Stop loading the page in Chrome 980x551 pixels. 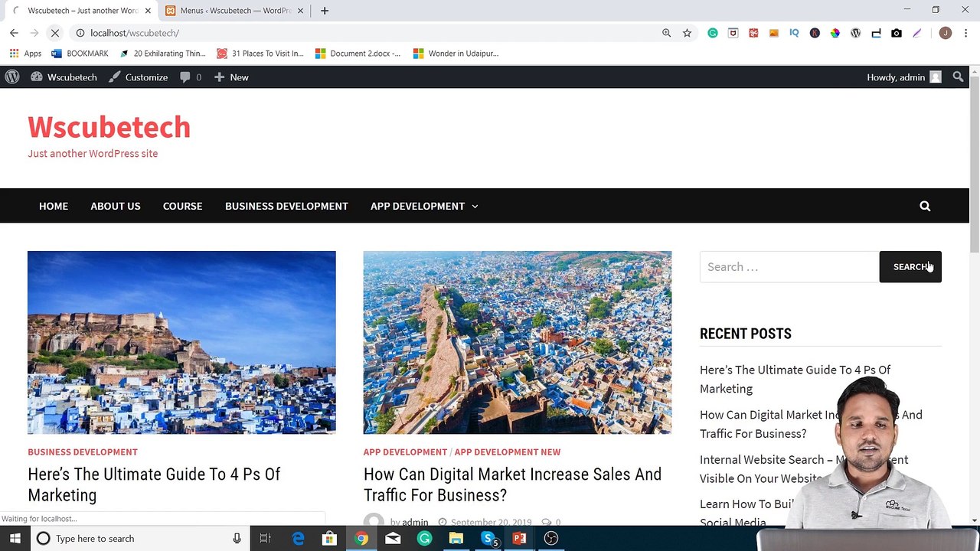click(55, 33)
